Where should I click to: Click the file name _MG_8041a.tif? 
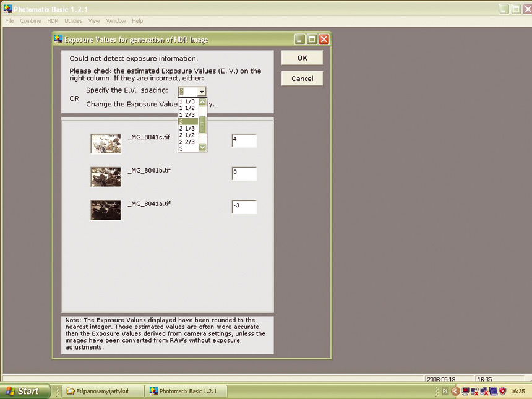149,204
